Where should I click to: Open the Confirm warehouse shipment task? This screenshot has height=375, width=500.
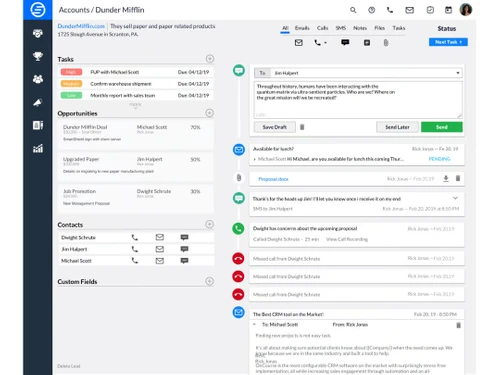coord(135,84)
